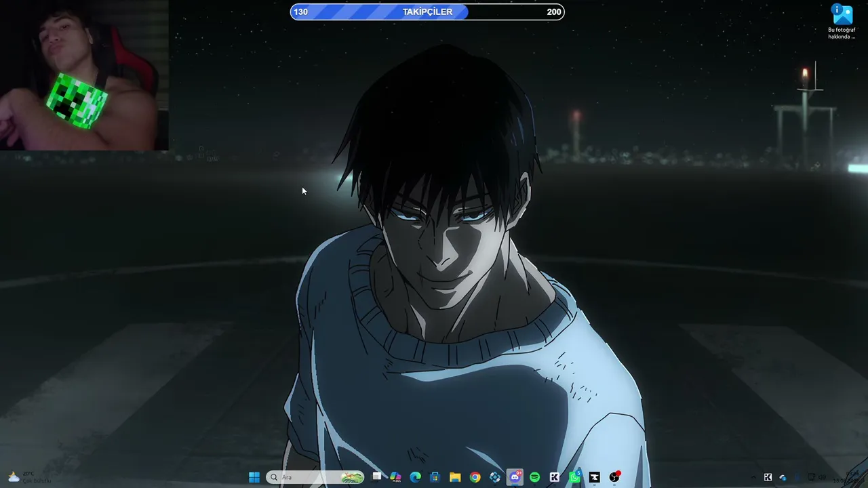The image size is (868, 488).
Task: Open the Windows Start menu
Action: click(254, 477)
